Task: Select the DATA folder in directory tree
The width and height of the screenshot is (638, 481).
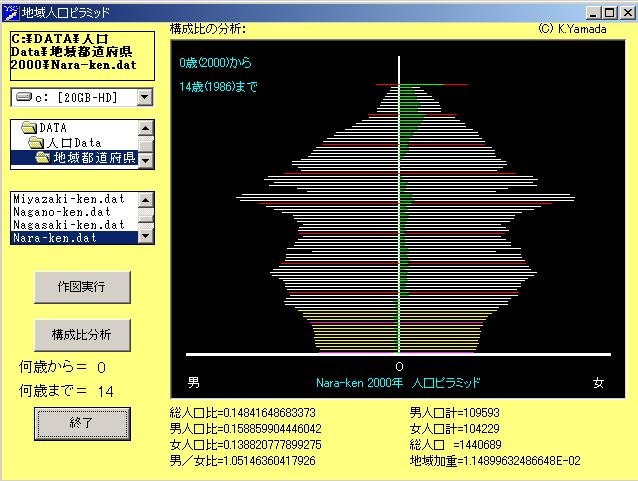Action: tap(75, 128)
